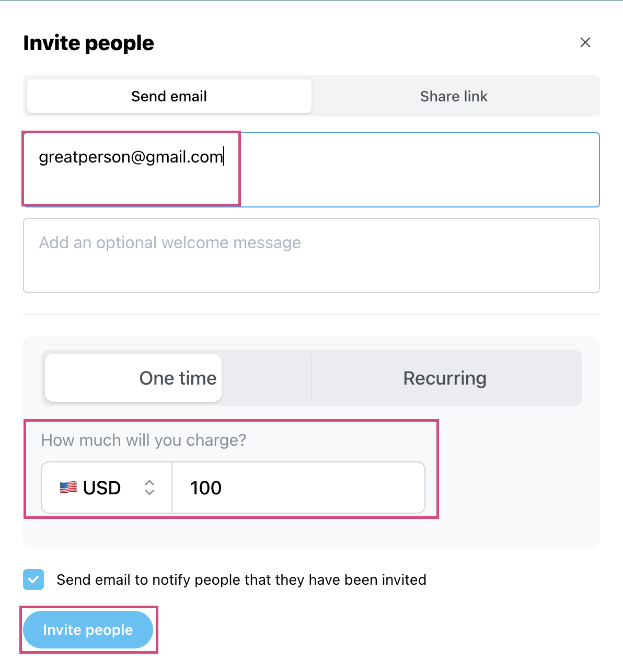Image resolution: width=623 pixels, height=672 pixels.
Task: Click the 'Send email to notify people' label
Action: (241, 580)
